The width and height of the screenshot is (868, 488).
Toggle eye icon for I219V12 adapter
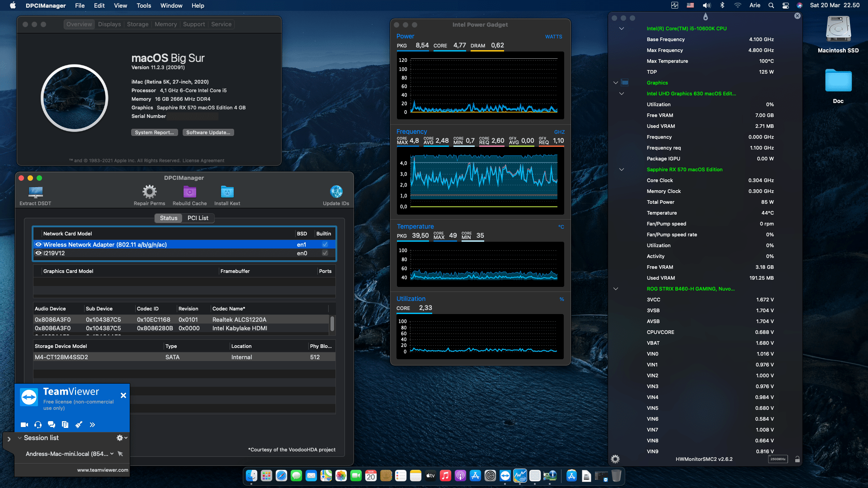pyautogui.click(x=38, y=253)
